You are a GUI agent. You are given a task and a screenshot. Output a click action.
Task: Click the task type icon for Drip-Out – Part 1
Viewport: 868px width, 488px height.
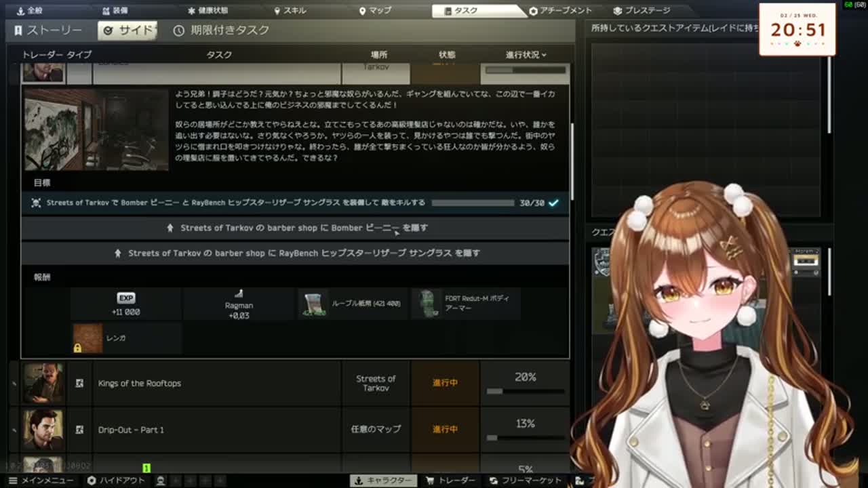click(79, 430)
